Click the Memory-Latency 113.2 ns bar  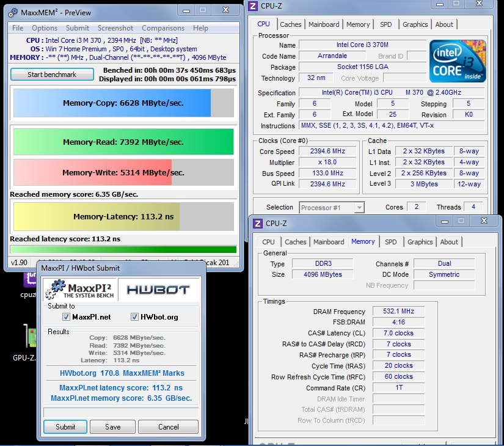click(x=123, y=216)
